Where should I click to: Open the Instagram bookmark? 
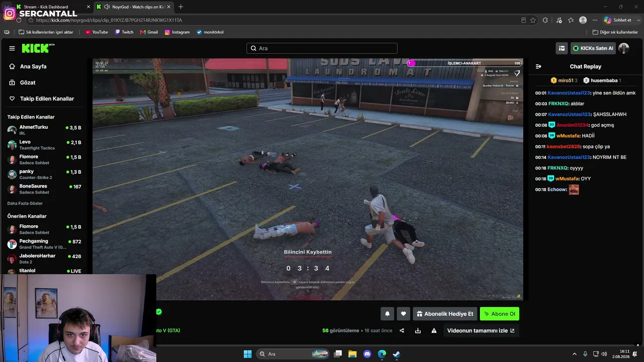click(x=177, y=32)
